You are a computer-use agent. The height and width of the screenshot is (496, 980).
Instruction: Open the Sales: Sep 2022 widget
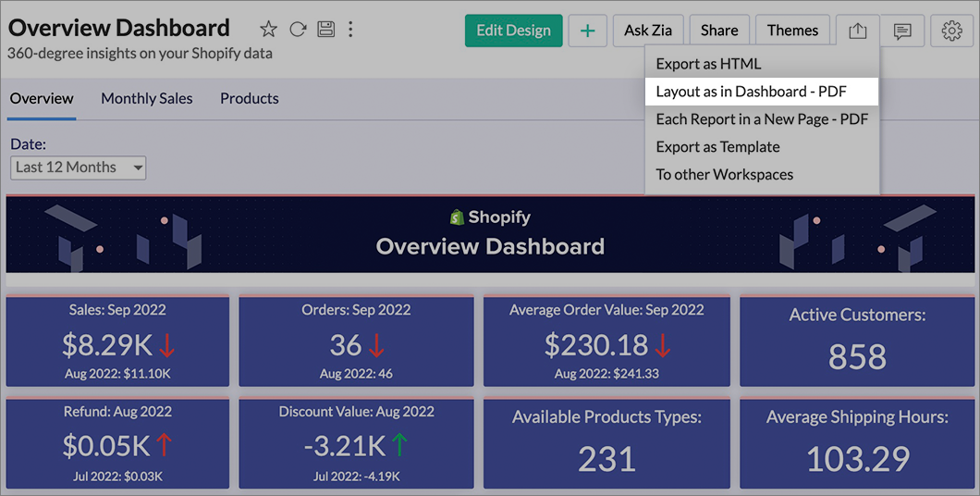(117, 341)
